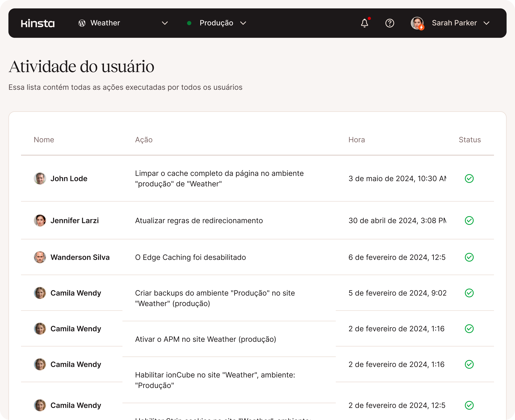Expand the Weather site dropdown
The width and height of the screenshot is (515, 420).
pyautogui.click(x=165, y=23)
